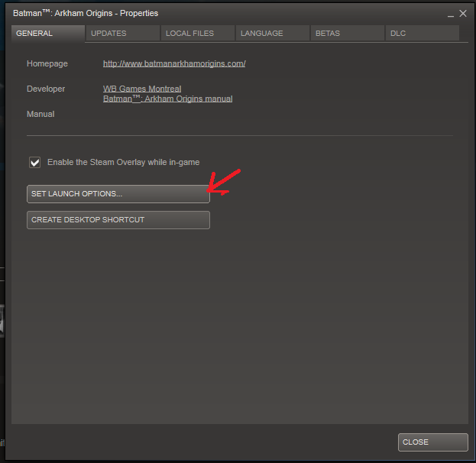The height and width of the screenshot is (463, 476).
Task: Toggle the Steam Overlay in-game checkbox
Action: [x=35, y=162]
